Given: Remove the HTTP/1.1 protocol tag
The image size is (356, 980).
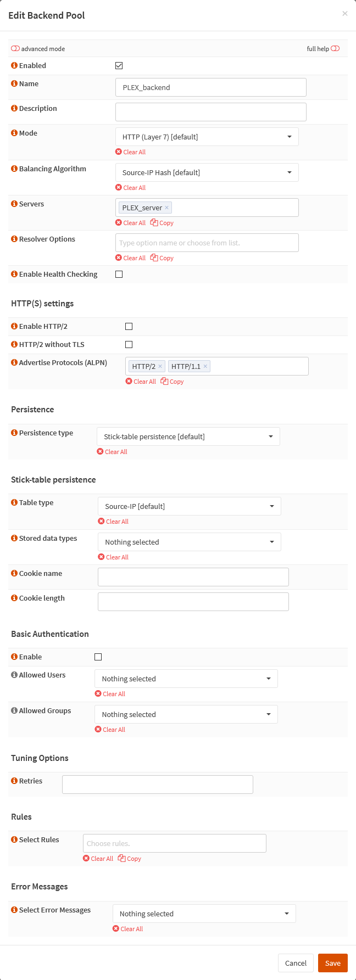Looking at the screenshot, I should (205, 367).
